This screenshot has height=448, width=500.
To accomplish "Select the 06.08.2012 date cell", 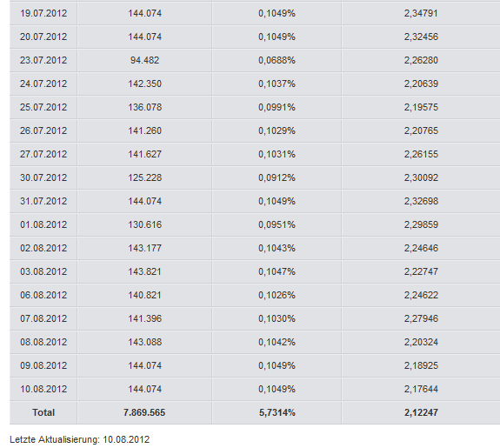I will (43, 295).
